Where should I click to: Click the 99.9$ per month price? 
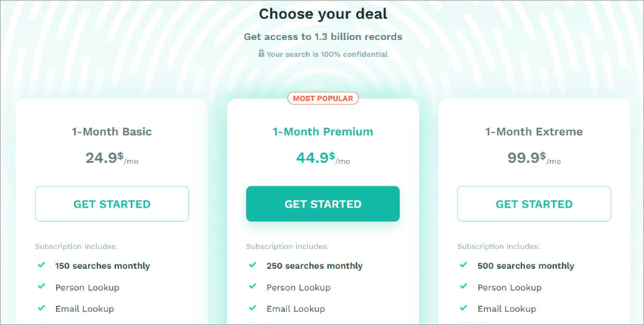pyautogui.click(x=534, y=158)
